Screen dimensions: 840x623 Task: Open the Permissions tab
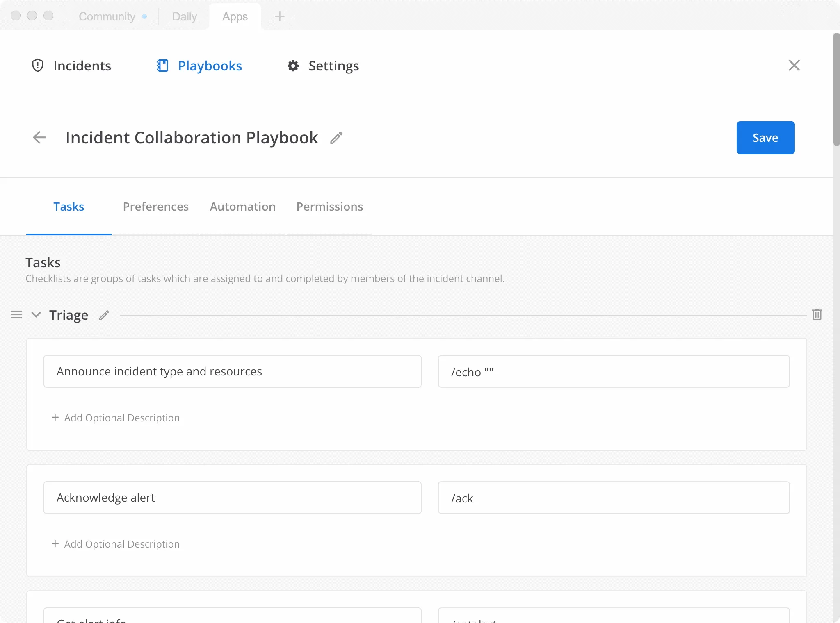(x=330, y=207)
